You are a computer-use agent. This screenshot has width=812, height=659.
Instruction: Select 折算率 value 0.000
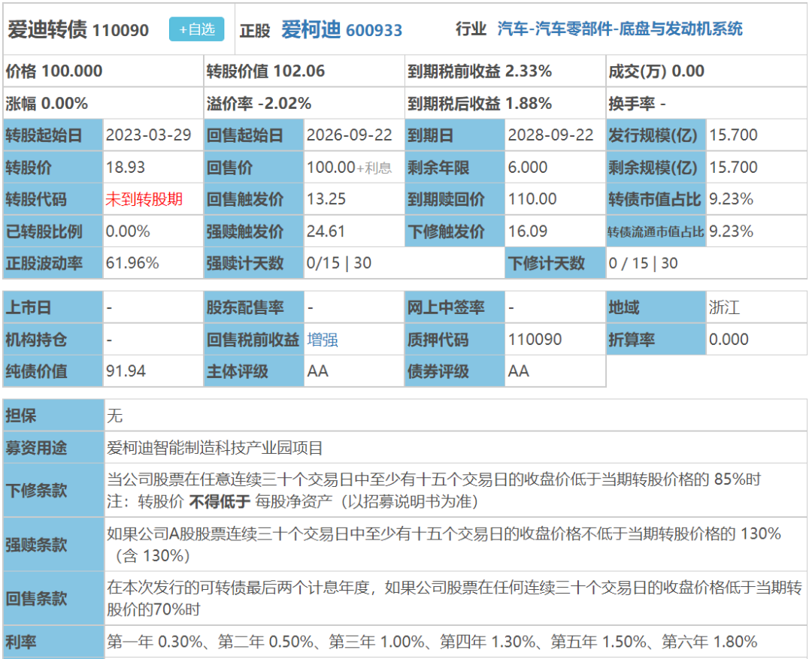729,340
